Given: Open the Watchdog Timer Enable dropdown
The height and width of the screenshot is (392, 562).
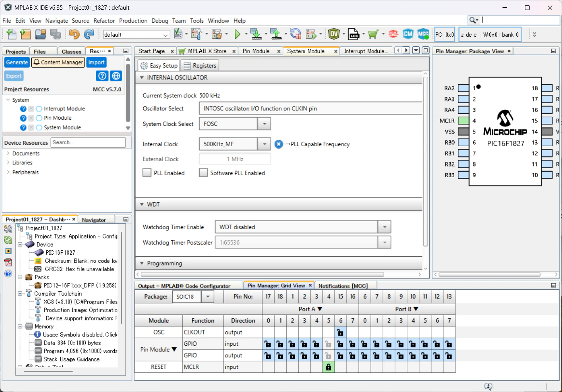Looking at the screenshot, I should tap(384, 227).
